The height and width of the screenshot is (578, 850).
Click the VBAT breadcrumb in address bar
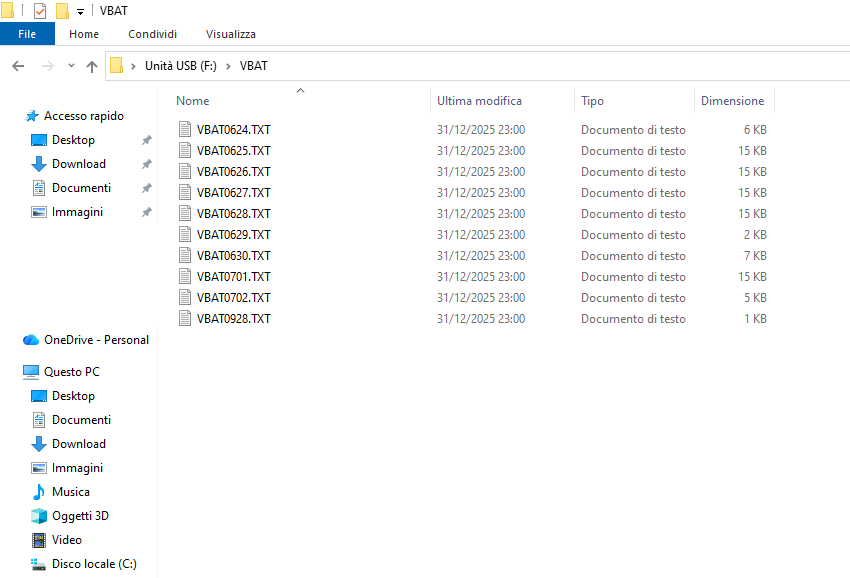click(254, 66)
